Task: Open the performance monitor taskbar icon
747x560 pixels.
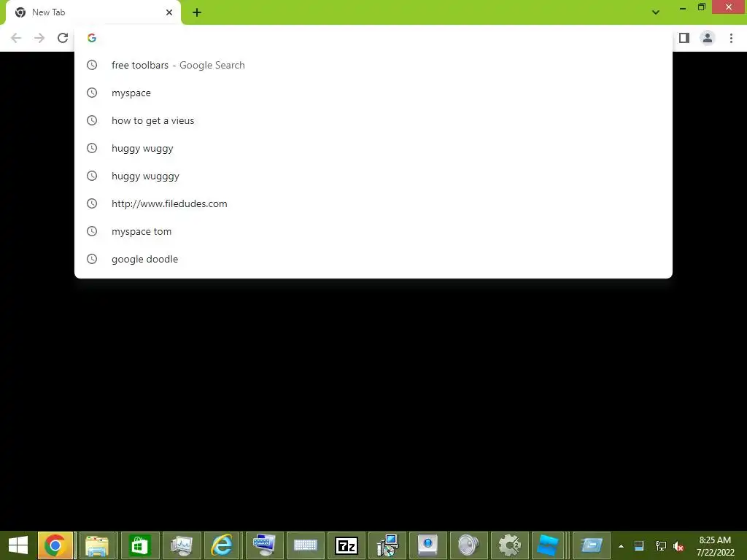Action: tap(181, 545)
